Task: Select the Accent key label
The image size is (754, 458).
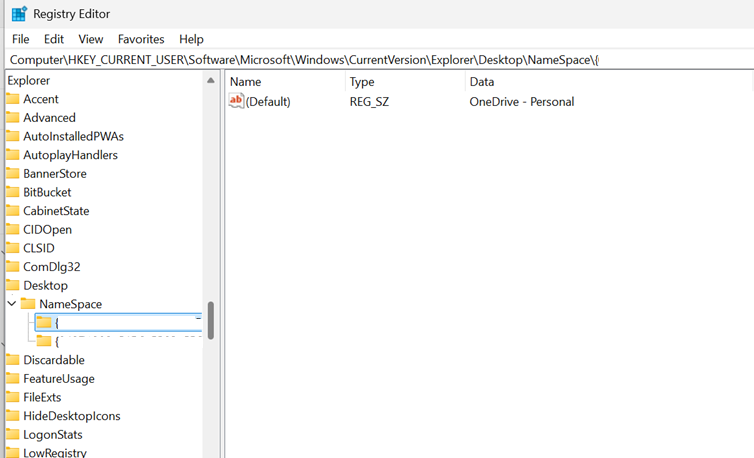Action: tap(41, 99)
